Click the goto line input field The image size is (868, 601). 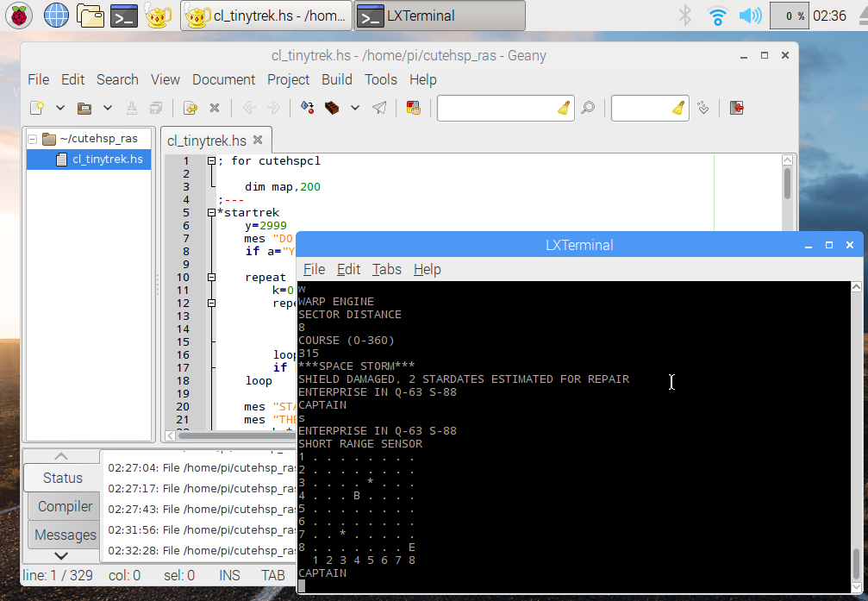pos(642,108)
